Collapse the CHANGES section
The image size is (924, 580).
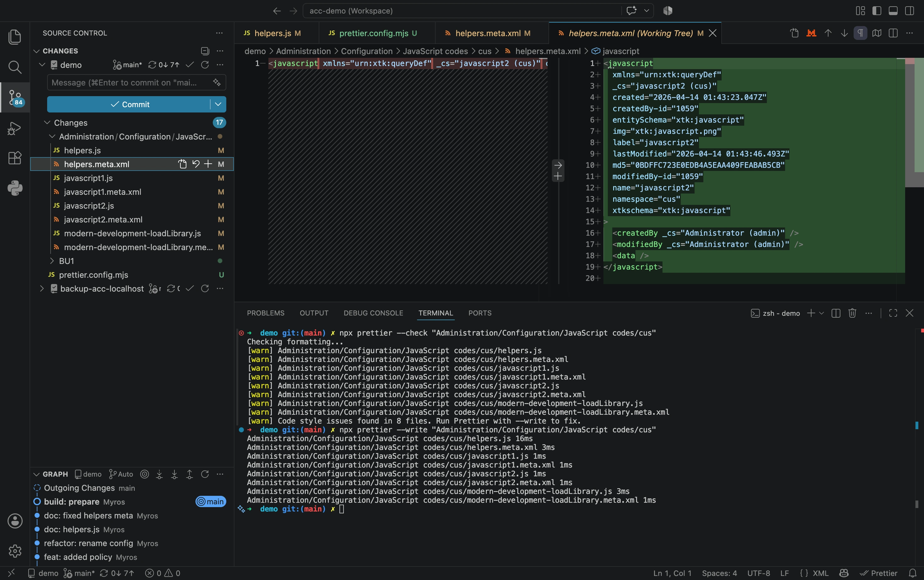pyautogui.click(x=36, y=51)
